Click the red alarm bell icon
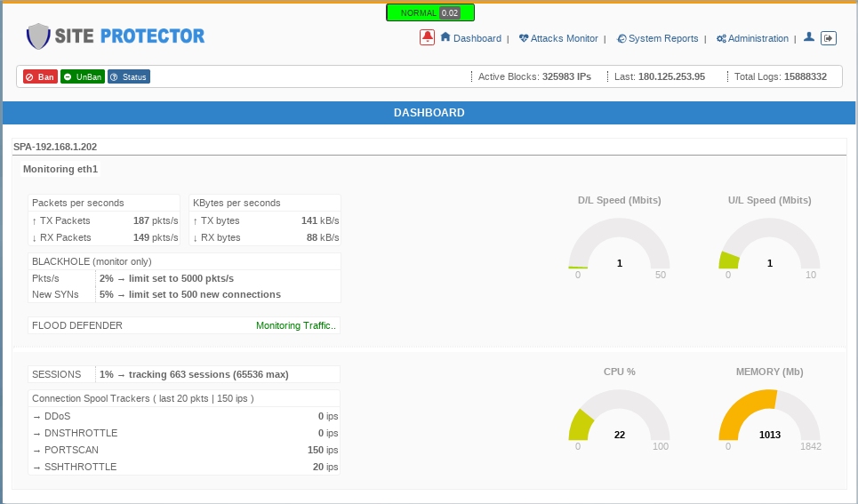The height and width of the screenshot is (504, 858). point(427,37)
